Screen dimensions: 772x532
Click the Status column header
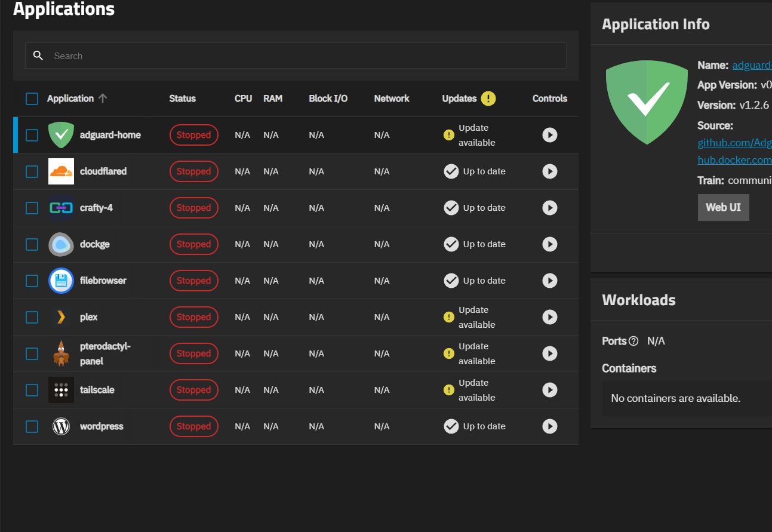(182, 99)
